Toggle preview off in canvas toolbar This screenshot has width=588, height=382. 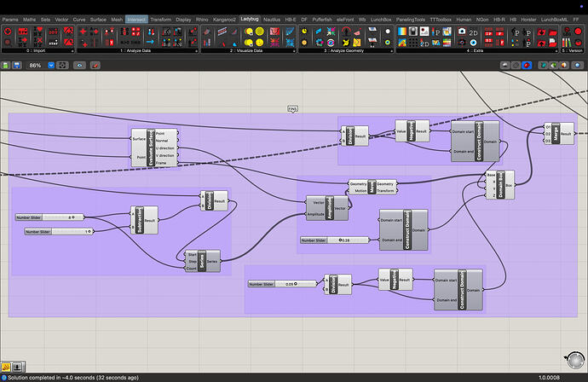click(505, 66)
